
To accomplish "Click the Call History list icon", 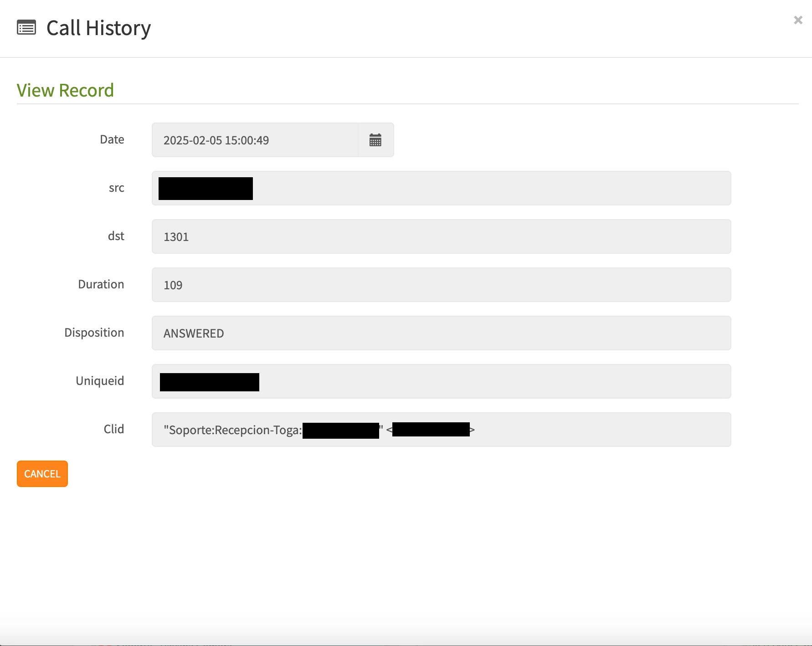I will pos(26,28).
